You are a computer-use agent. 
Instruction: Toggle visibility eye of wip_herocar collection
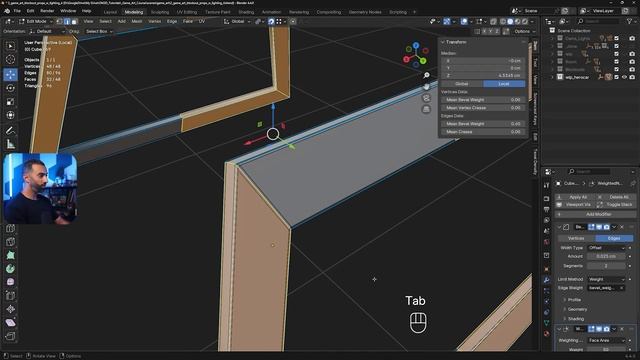tap(624, 77)
